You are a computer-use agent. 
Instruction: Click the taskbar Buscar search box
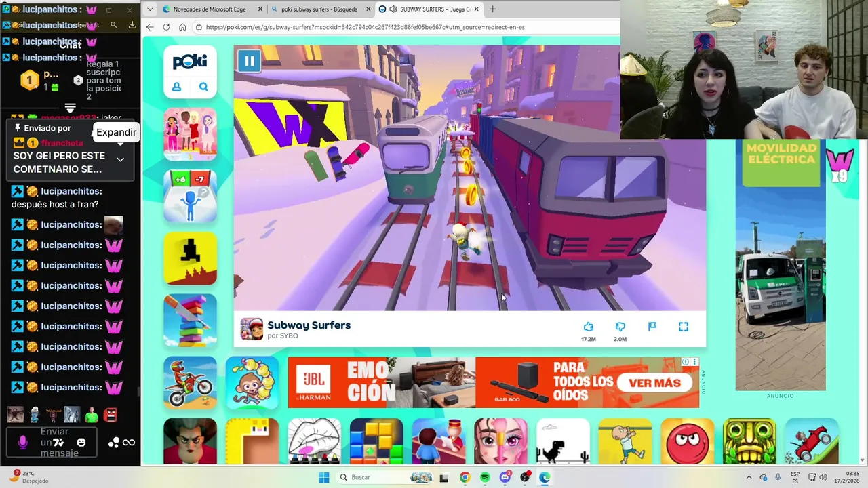coord(384,477)
